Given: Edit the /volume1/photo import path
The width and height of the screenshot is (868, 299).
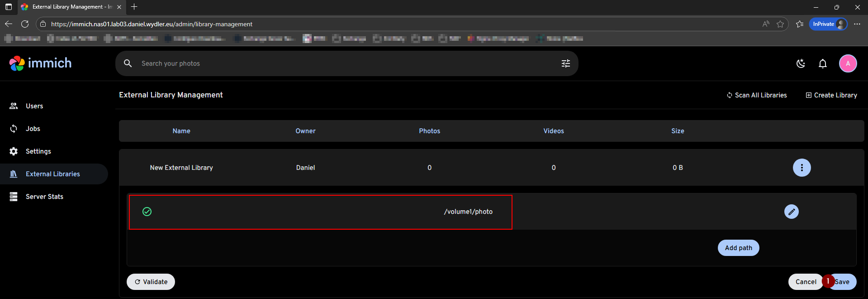Looking at the screenshot, I should pyautogui.click(x=791, y=212).
